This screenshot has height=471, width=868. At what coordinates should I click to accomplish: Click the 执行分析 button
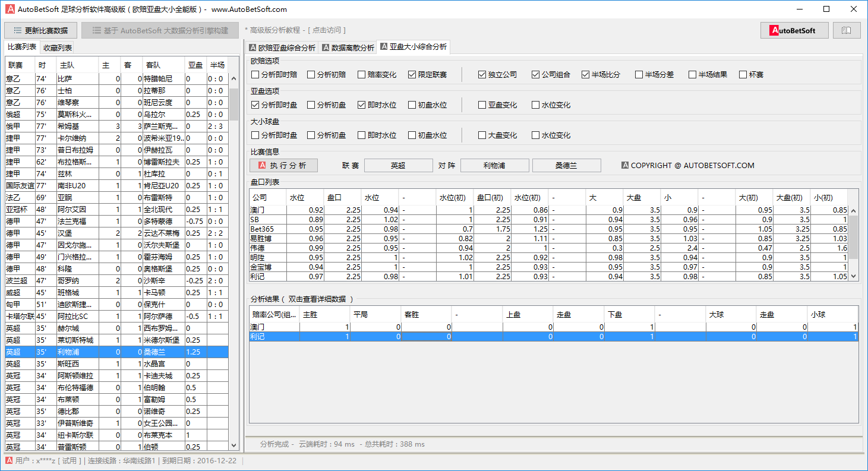tap(283, 165)
